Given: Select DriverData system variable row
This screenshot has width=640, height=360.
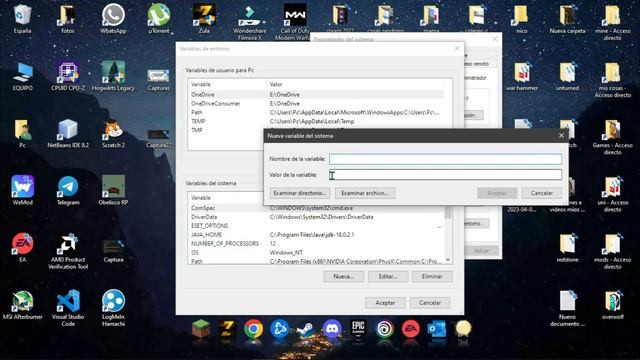Looking at the screenshot, I should [x=316, y=217].
